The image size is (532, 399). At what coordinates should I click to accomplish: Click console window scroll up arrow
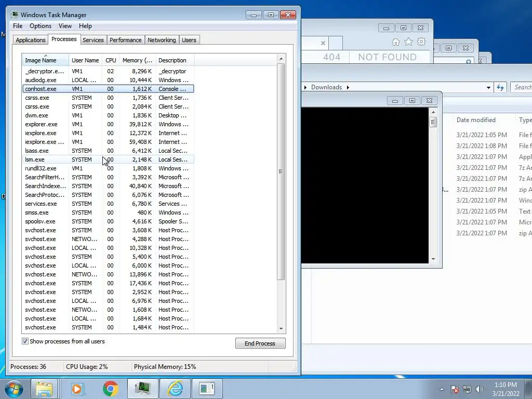tap(433, 112)
